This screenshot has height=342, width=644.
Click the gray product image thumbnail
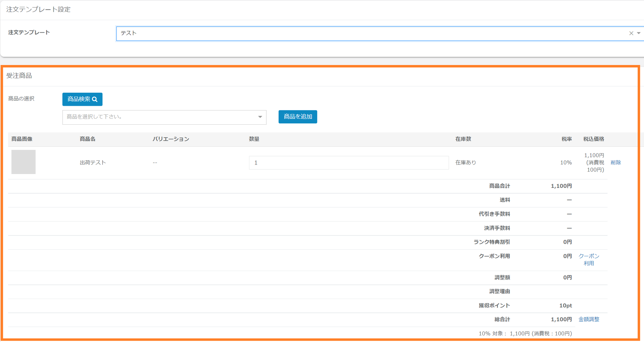tap(24, 162)
